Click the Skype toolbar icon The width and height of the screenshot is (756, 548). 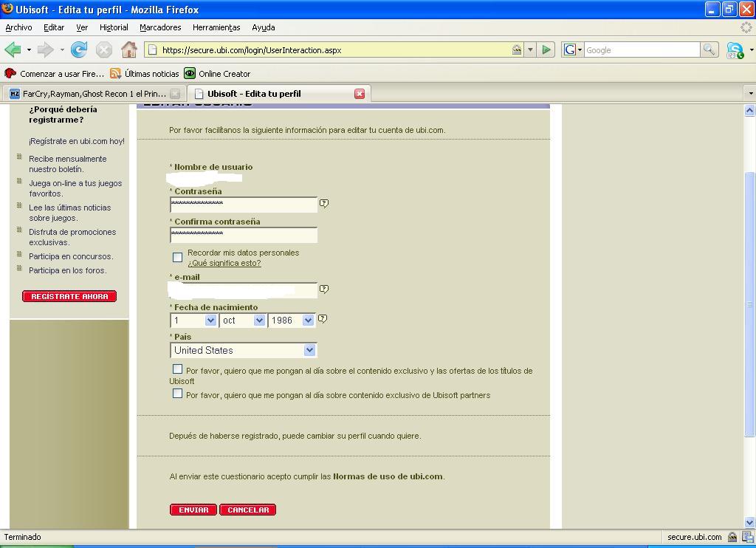pos(735,50)
